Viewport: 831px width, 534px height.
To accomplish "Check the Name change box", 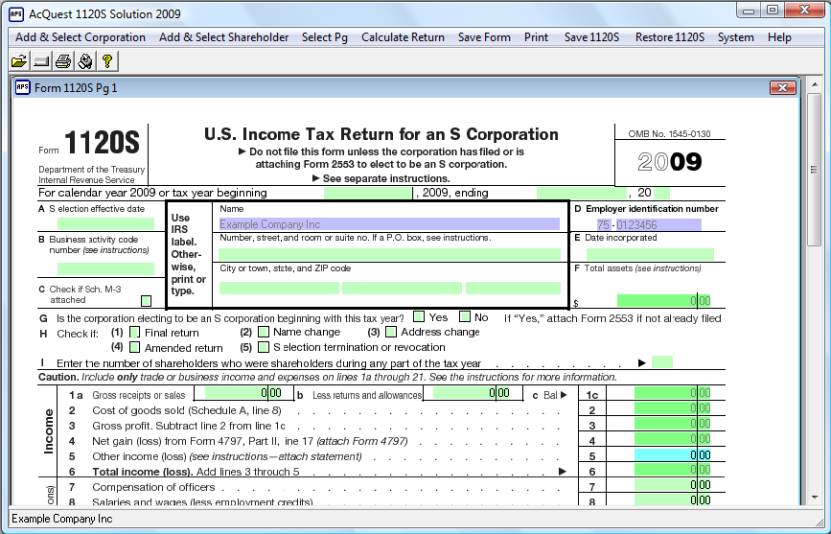I will (263, 332).
